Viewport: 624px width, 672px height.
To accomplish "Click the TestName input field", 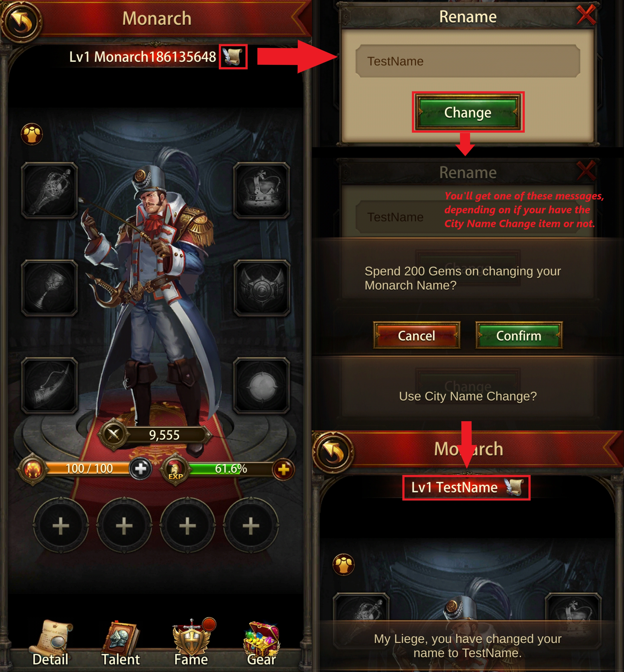I will pyautogui.click(x=468, y=61).
